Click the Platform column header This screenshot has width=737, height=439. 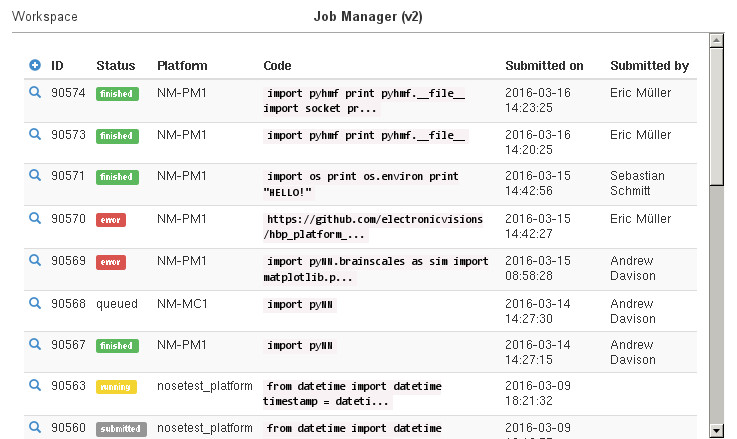[x=182, y=66]
